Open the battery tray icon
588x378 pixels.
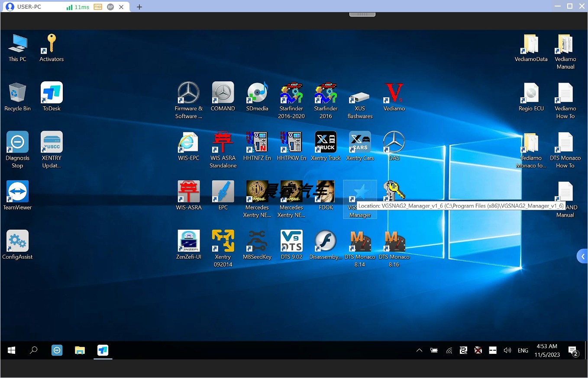[x=434, y=350]
